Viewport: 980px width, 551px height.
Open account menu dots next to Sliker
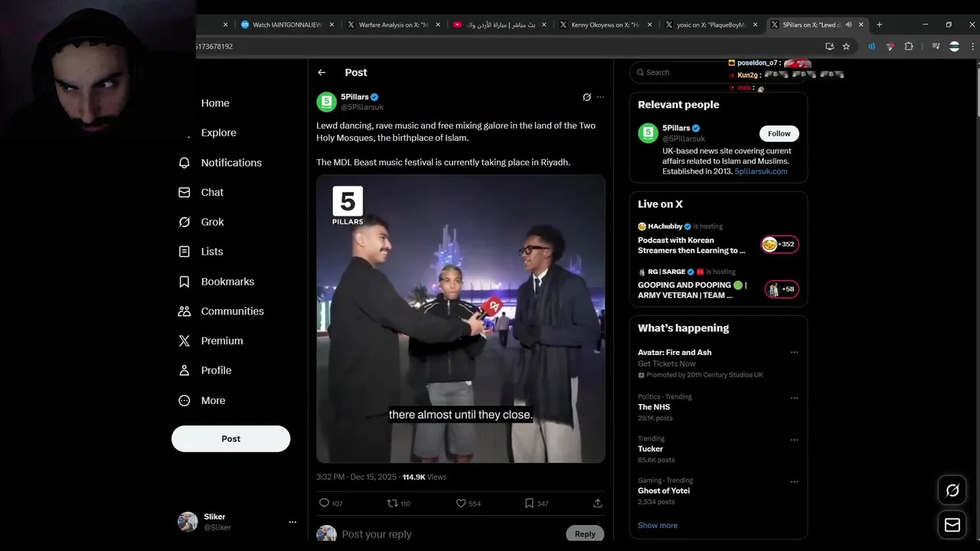coord(292,522)
